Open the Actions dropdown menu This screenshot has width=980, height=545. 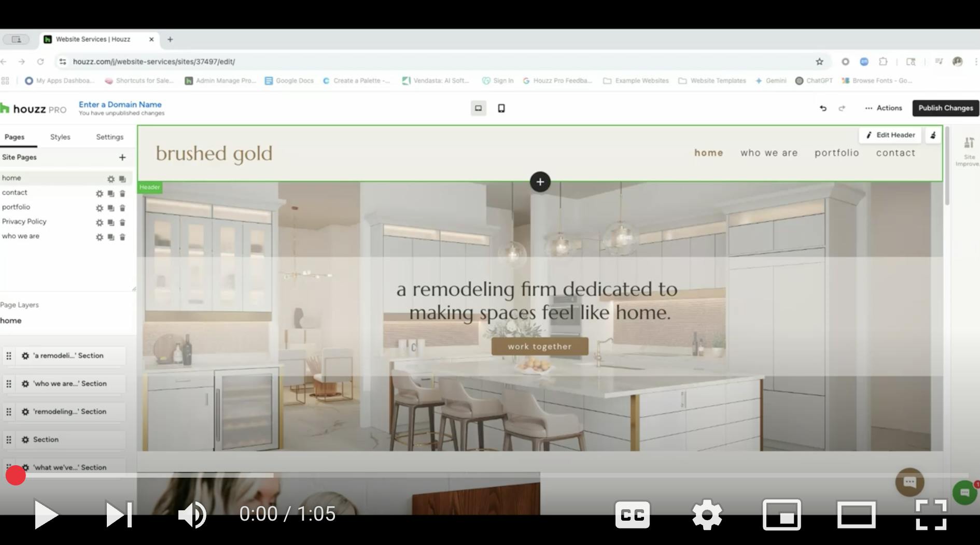click(884, 108)
